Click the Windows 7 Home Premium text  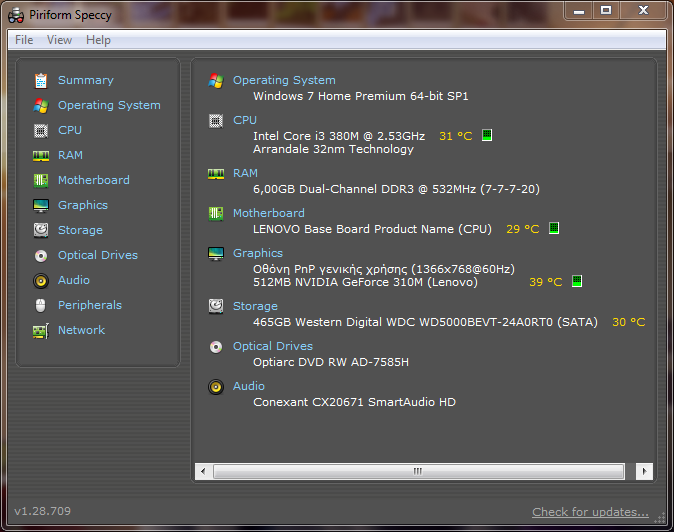click(x=361, y=96)
